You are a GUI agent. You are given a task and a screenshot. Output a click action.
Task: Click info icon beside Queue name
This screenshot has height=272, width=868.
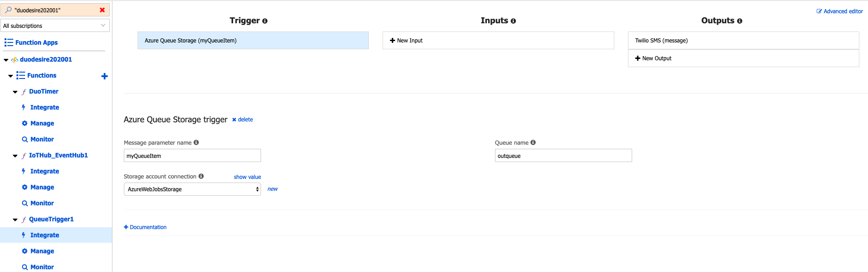(x=533, y=142)
